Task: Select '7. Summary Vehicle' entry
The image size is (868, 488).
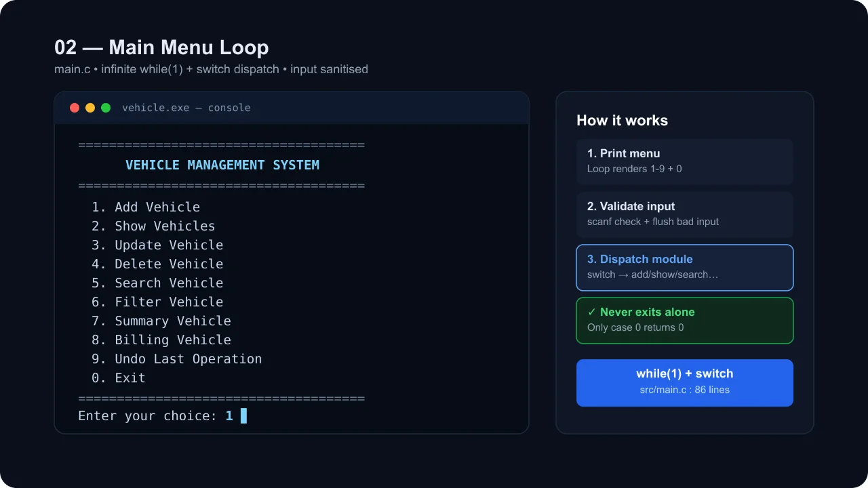Action: click(x=161, y=321)
